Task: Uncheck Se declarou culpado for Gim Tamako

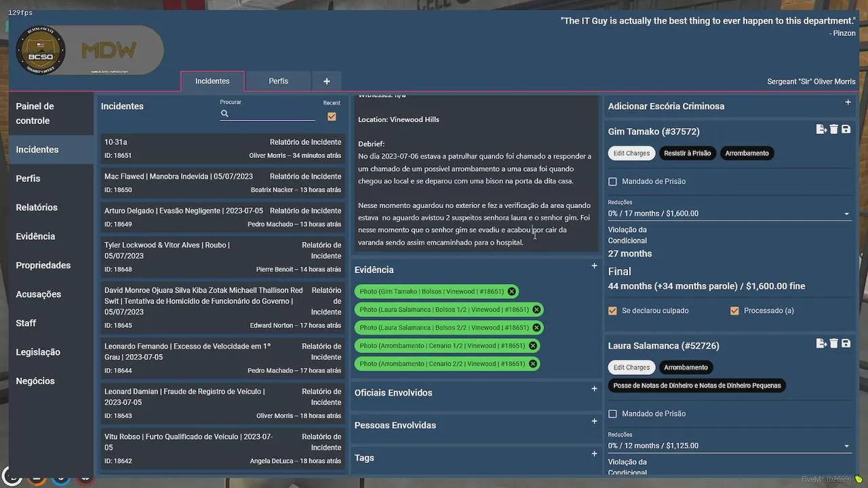Action: [x=612, y=311]
